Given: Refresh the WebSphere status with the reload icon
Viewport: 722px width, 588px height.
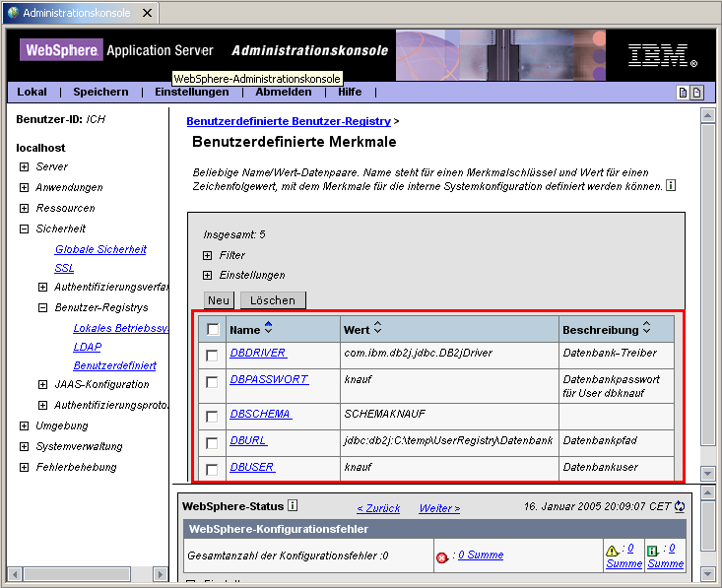Looking at the screenshot, I should pyautogui.click(x=680, y=506).
